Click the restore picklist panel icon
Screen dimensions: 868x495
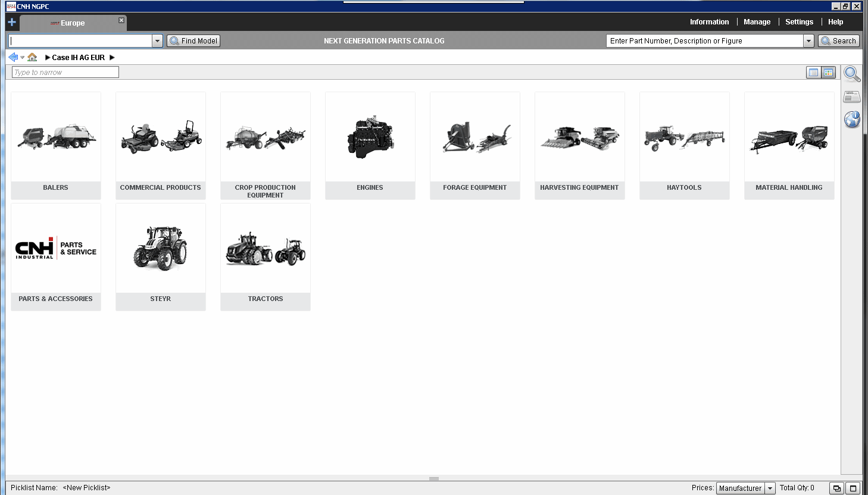tap(836, 488)
